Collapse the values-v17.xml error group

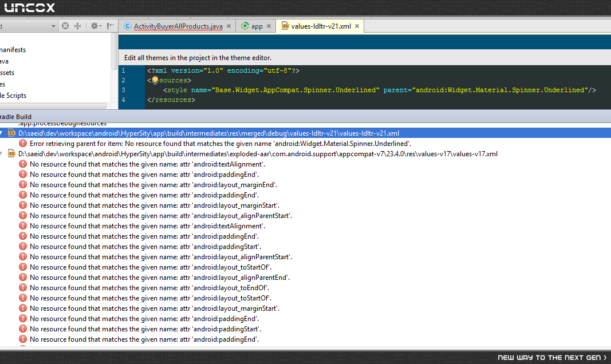coord(1,154)
